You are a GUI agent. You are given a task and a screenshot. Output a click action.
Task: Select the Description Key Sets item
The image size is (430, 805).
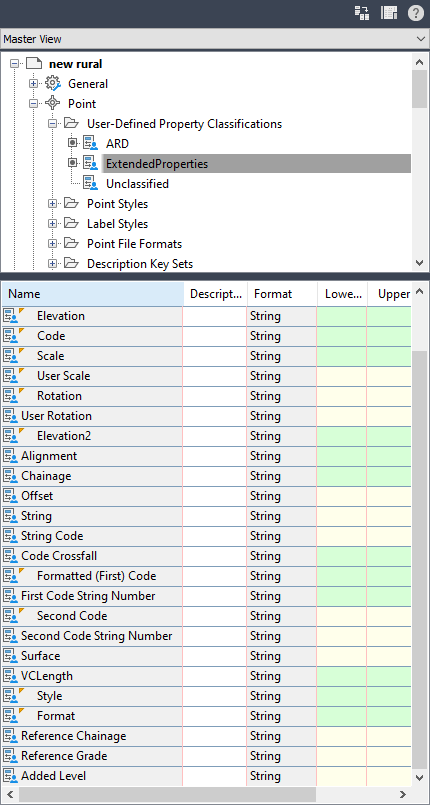(140, 264)
